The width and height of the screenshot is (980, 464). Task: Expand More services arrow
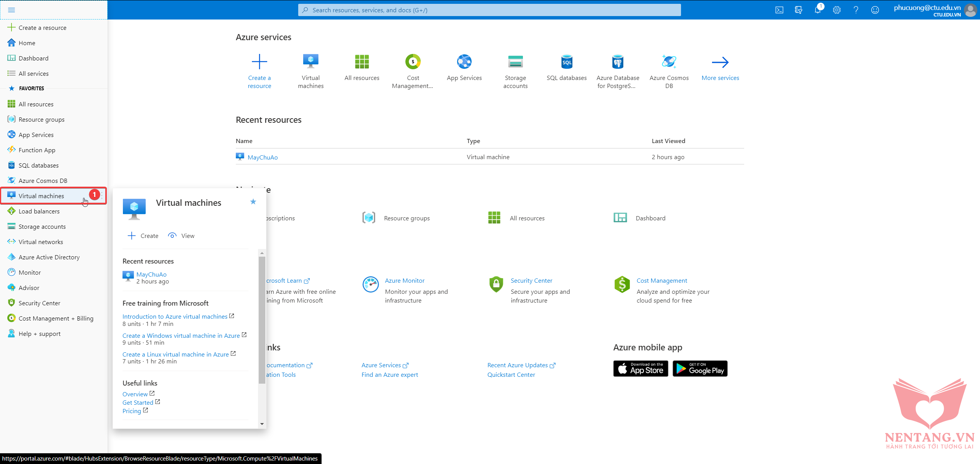pos(720,62)
